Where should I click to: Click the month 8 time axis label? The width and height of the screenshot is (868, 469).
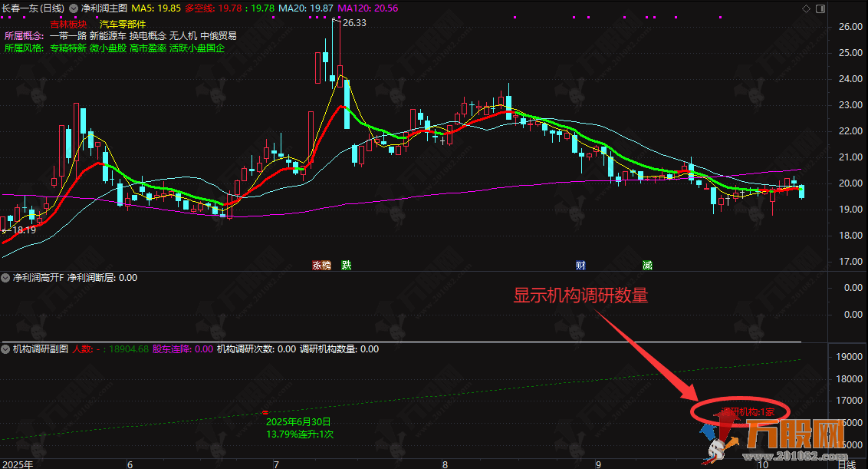pyautogui.click(x=445, y=464)
